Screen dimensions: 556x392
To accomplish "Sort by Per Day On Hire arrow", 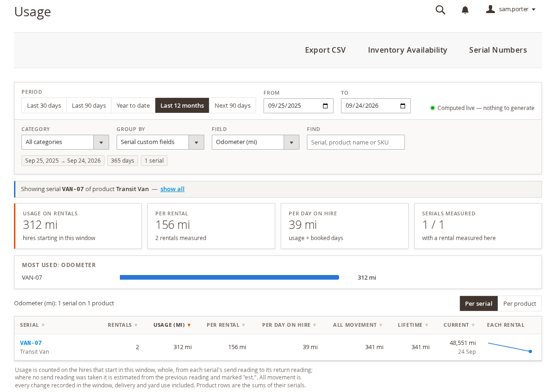I will coord(314,325).
